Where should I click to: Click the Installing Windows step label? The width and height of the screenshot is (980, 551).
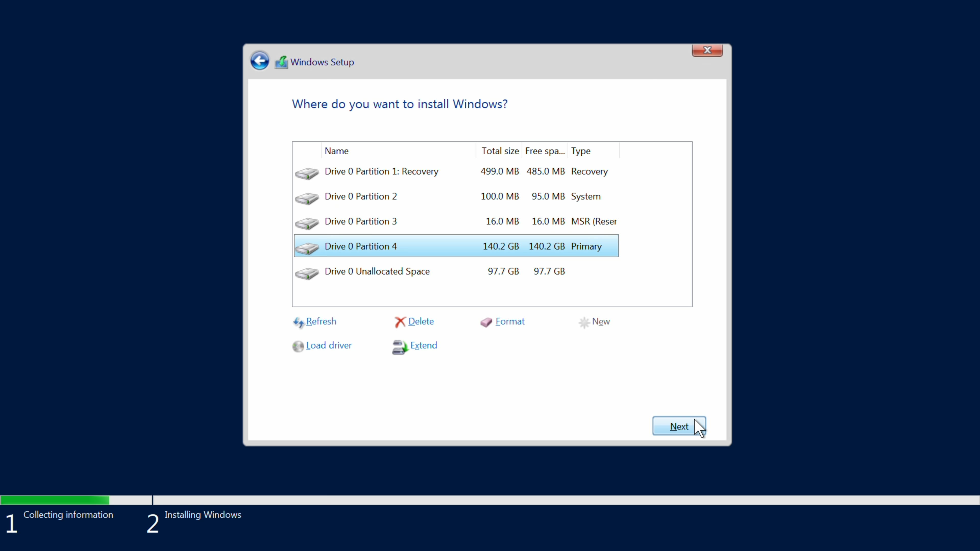point(203,515)
